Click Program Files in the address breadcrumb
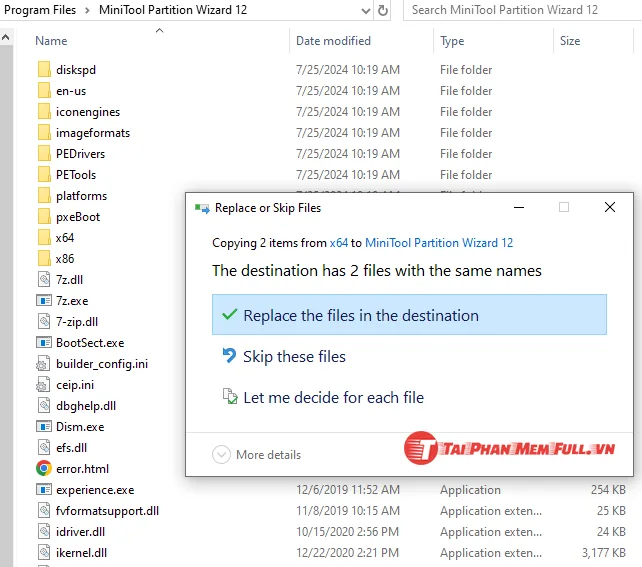 coord(40,10)
